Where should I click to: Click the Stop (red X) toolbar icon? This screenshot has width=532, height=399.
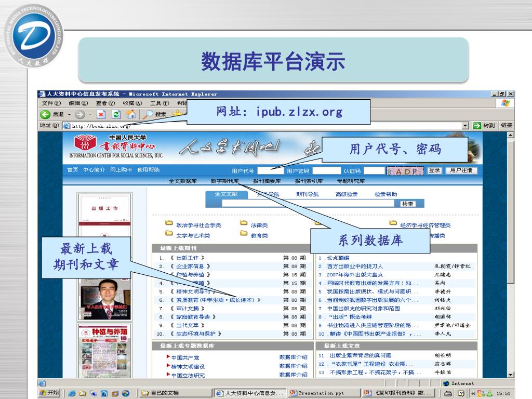tap(101, 114)
